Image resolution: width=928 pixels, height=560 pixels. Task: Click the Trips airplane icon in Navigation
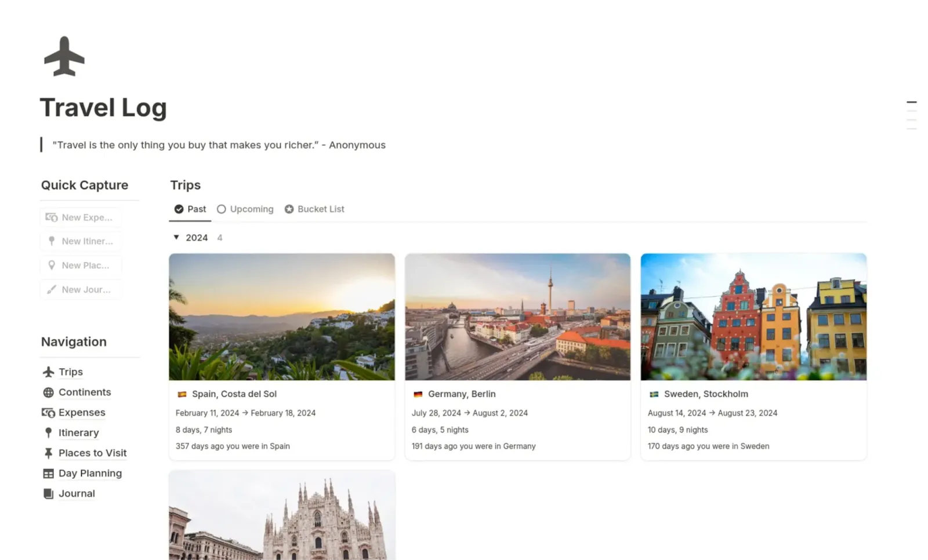(x=49, y=372)
